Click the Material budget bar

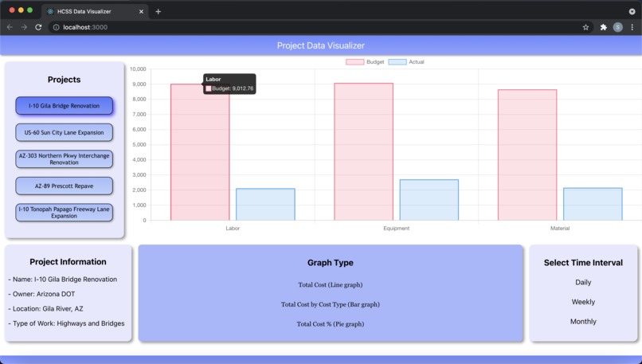527,155
